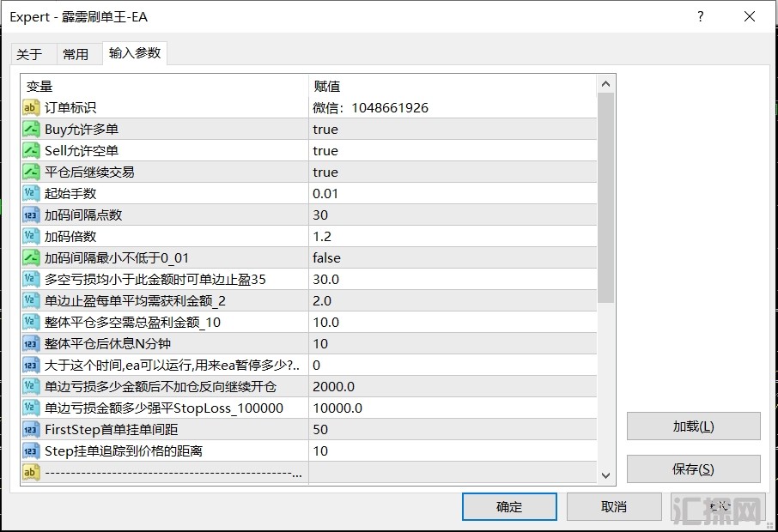
Task: Click the bool icon beside 加码间隔最小不低于0_01
Action: point(30,257)
